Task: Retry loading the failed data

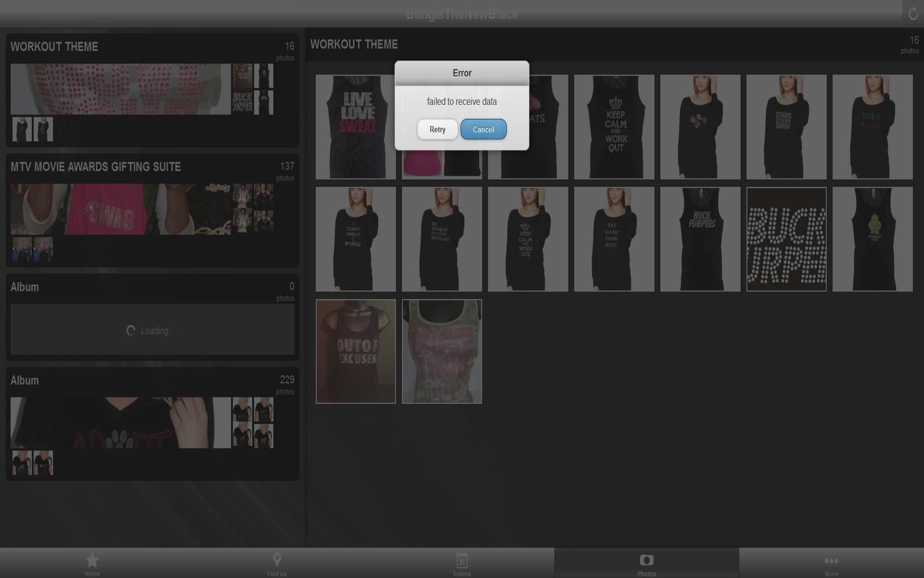Action: coord(437,129)
